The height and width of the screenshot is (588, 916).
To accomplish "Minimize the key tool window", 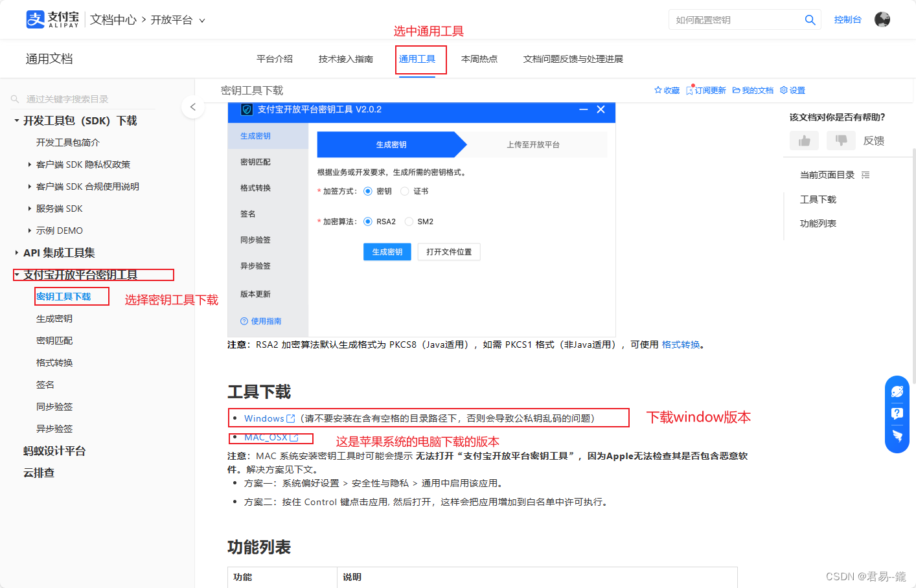I will pyautogui.click(x=583, y=109).
